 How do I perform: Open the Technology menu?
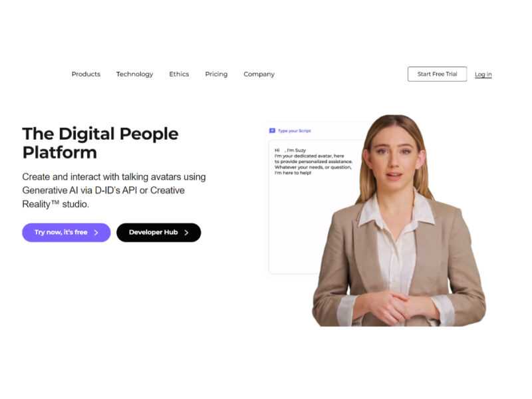pos(135,74)
